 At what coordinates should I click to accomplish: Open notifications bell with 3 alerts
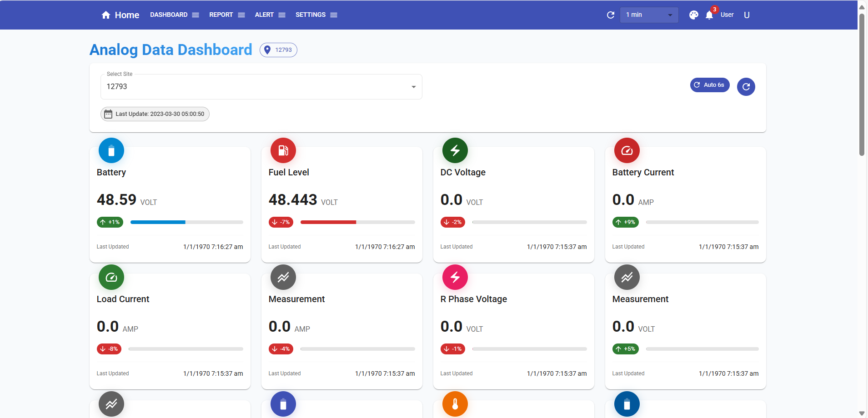point(709,15)
